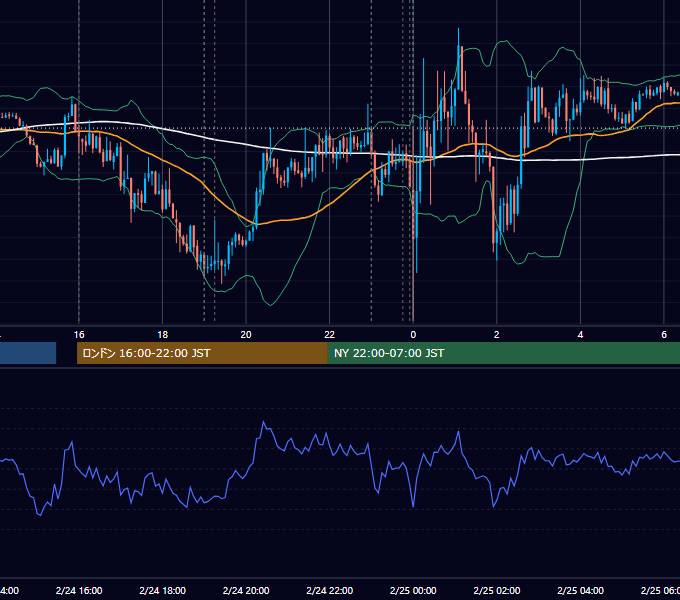Select the ロンドン 16:00-22:00 JST session bar
This screenshot has height=600, width=680.
click(202, 353)
